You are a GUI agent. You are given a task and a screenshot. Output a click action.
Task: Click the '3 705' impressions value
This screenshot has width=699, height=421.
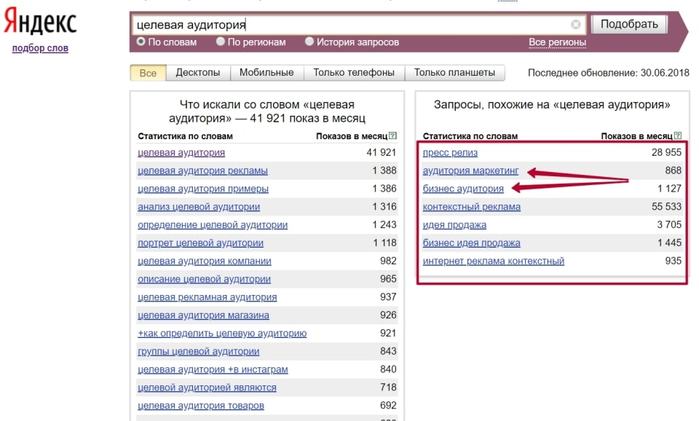point(669,225)
